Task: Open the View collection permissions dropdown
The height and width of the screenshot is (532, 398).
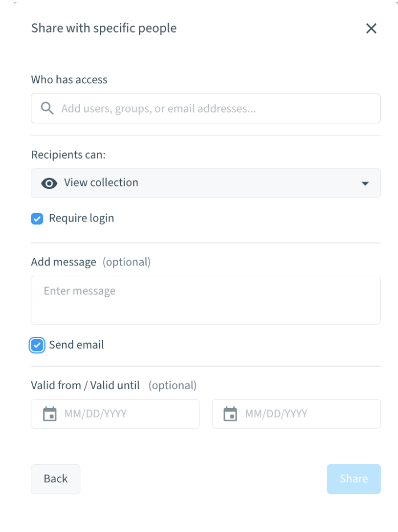Action: (x=205, y=183)
